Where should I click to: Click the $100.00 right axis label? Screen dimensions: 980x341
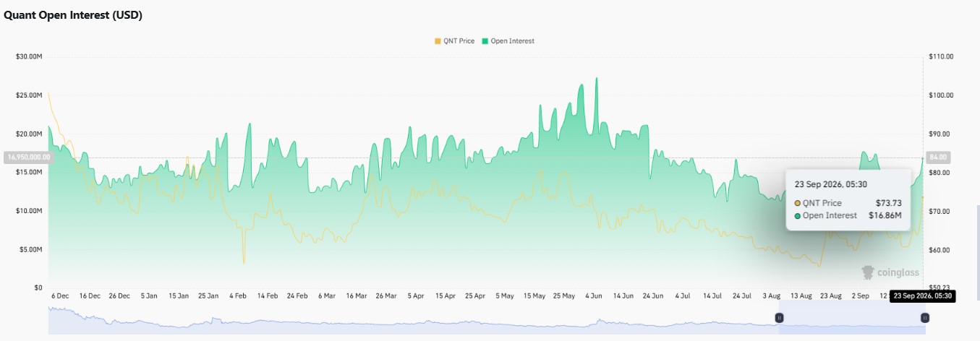[942, 95]
